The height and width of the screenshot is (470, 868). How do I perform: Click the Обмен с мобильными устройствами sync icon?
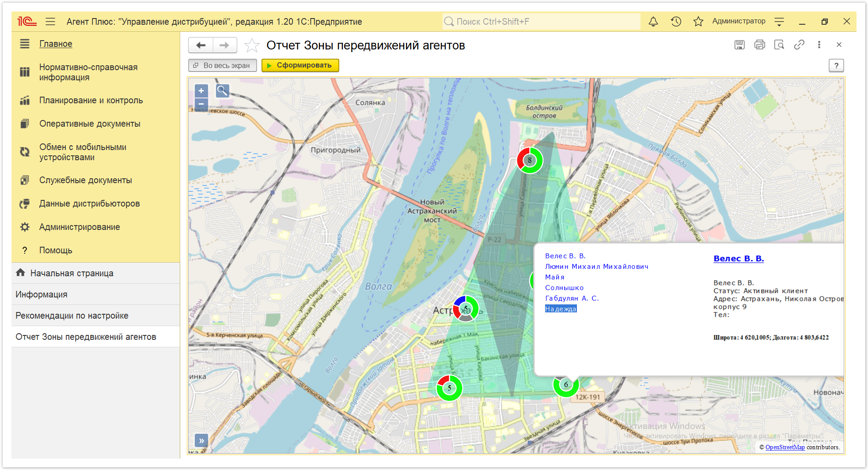pos(25,152)
